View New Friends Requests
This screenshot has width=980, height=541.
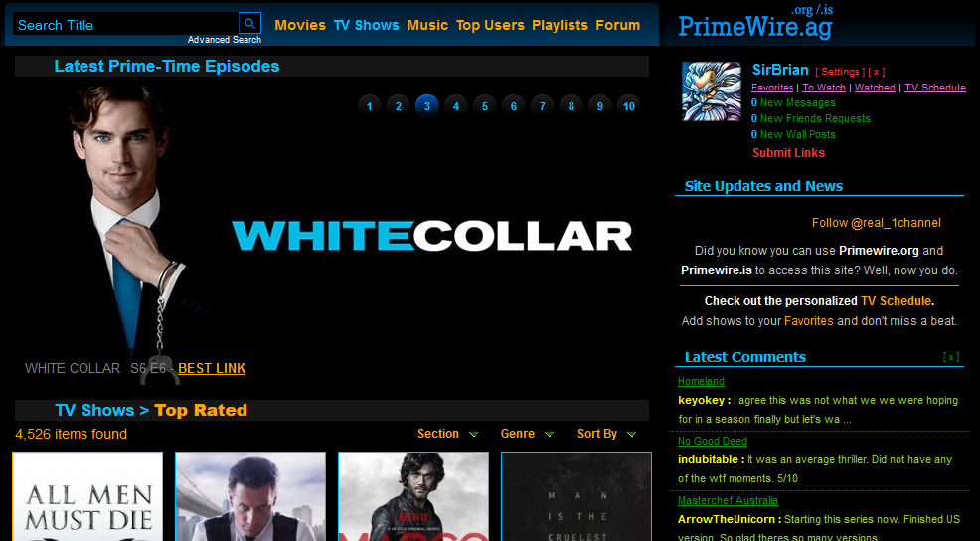click(811, 118)
